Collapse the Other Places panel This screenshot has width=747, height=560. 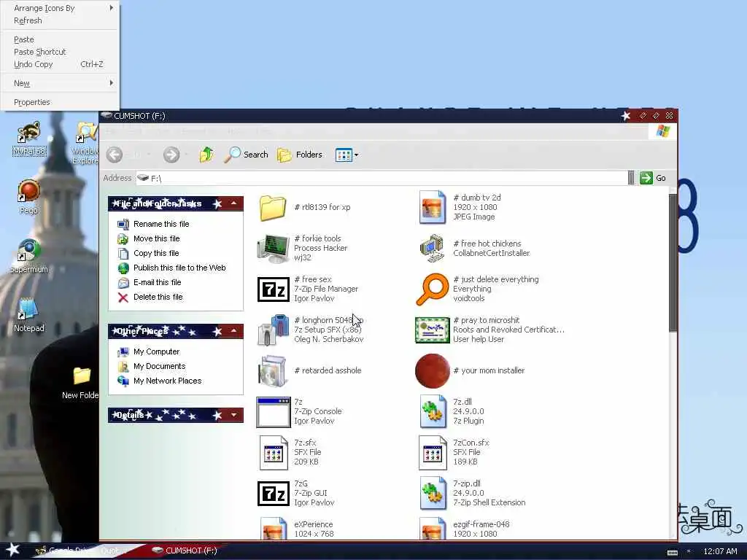[234, 331]
